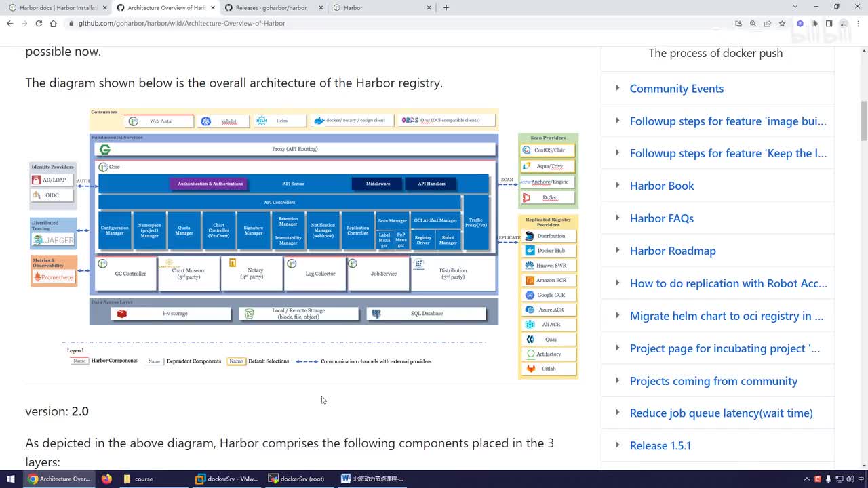
Task: Expand 'Projects coming from community' entry
Action: coord(617,380)
